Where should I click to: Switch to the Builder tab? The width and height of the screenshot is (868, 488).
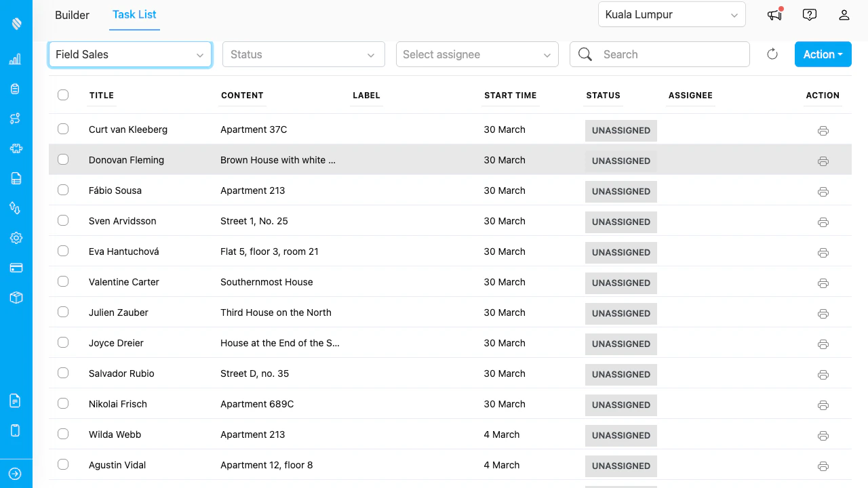coord(72,15)
